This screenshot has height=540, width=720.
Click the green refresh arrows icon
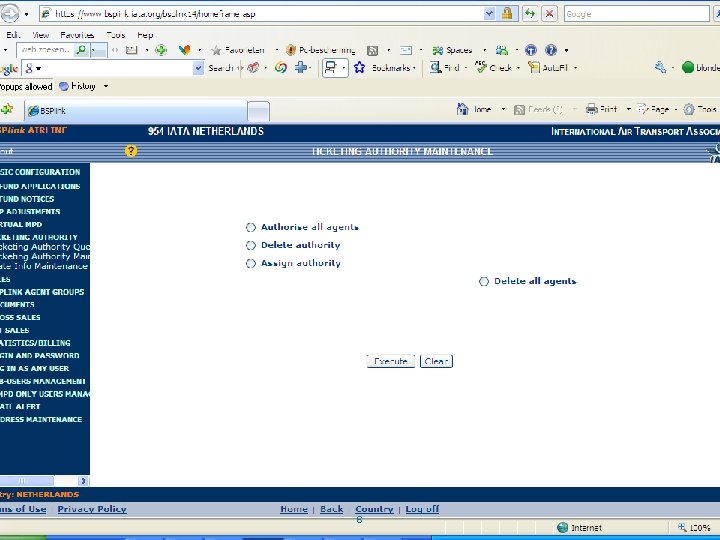(530, 14)
